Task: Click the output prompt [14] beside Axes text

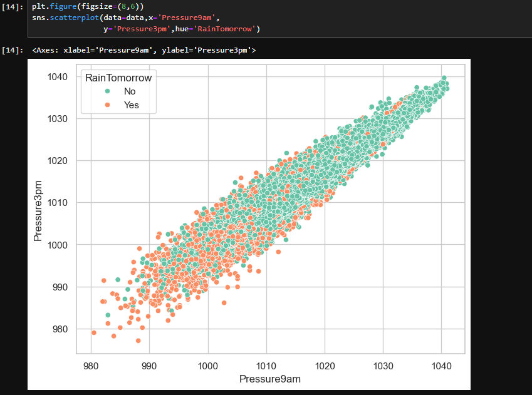Action: [13, 50]
